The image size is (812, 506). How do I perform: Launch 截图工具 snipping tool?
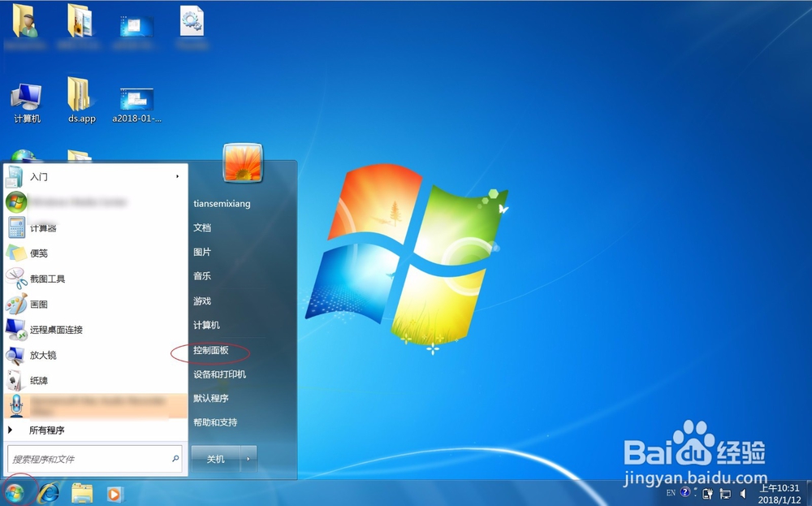pos(95,279)
